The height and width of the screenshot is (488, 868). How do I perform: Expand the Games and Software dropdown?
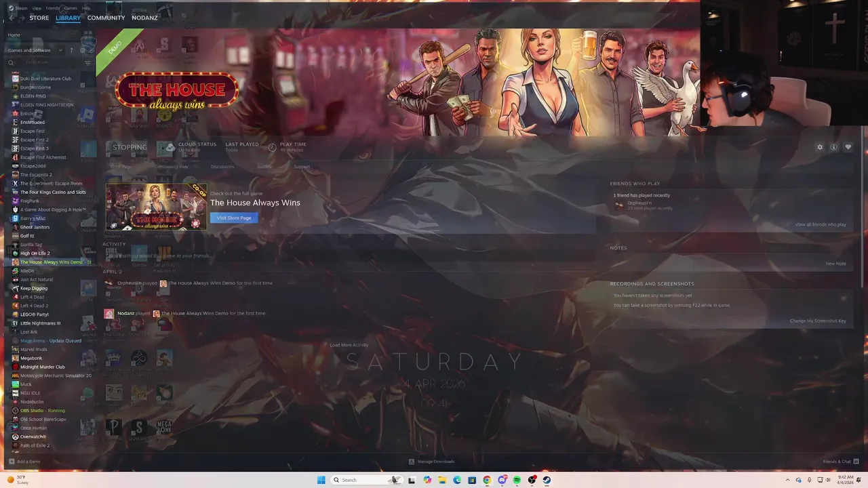(35, 50)
